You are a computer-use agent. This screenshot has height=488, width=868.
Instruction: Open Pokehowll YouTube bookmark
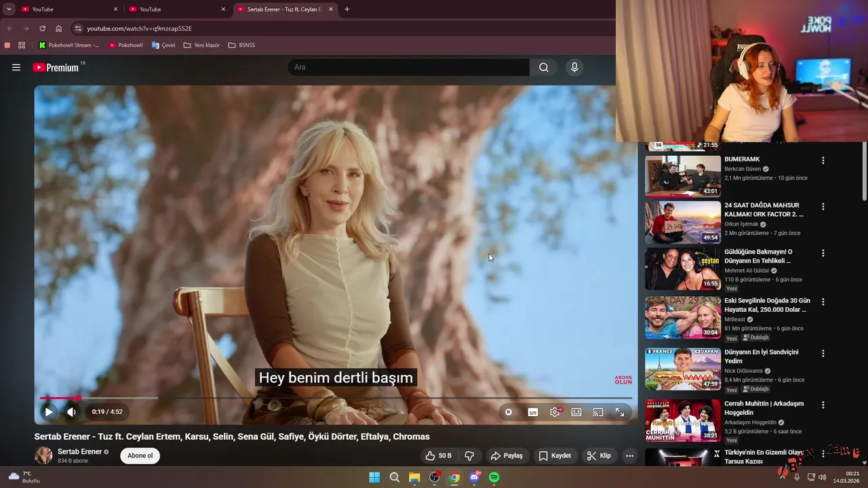coord(125,45)
